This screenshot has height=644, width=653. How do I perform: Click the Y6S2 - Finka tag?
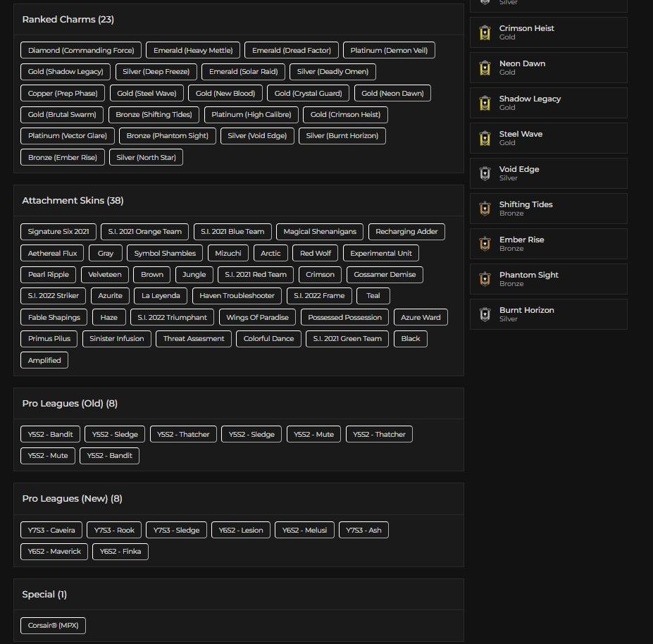pyautogui.click(x=120, y=552)
